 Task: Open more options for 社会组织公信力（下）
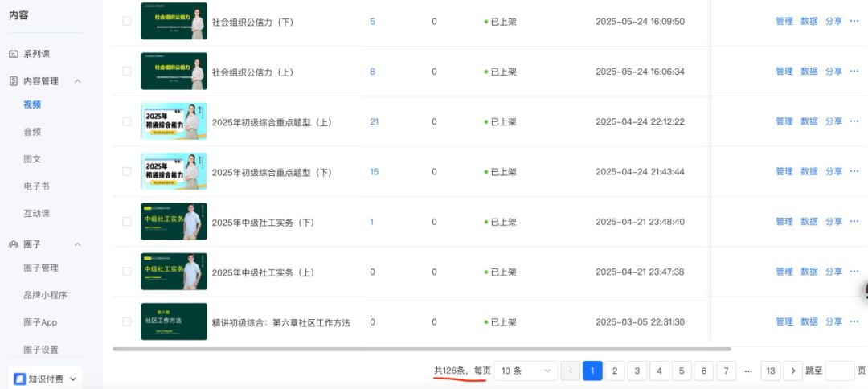click(854, 21)
